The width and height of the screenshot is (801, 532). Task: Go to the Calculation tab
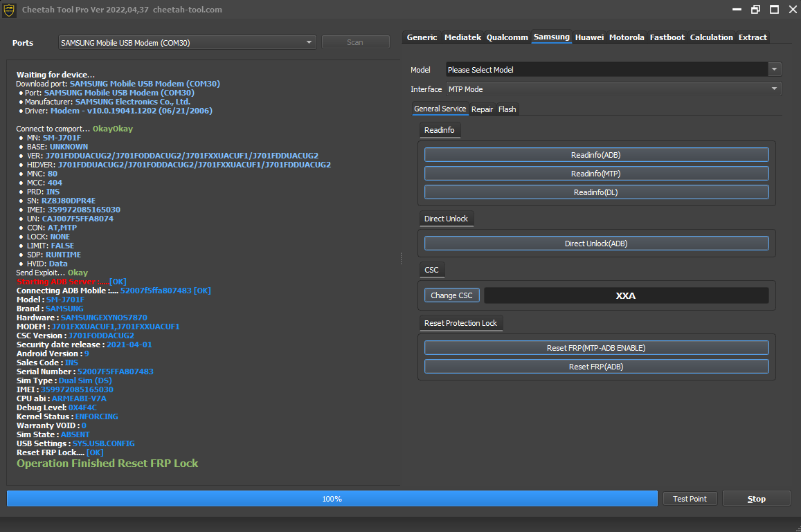[x=711, y=37]
